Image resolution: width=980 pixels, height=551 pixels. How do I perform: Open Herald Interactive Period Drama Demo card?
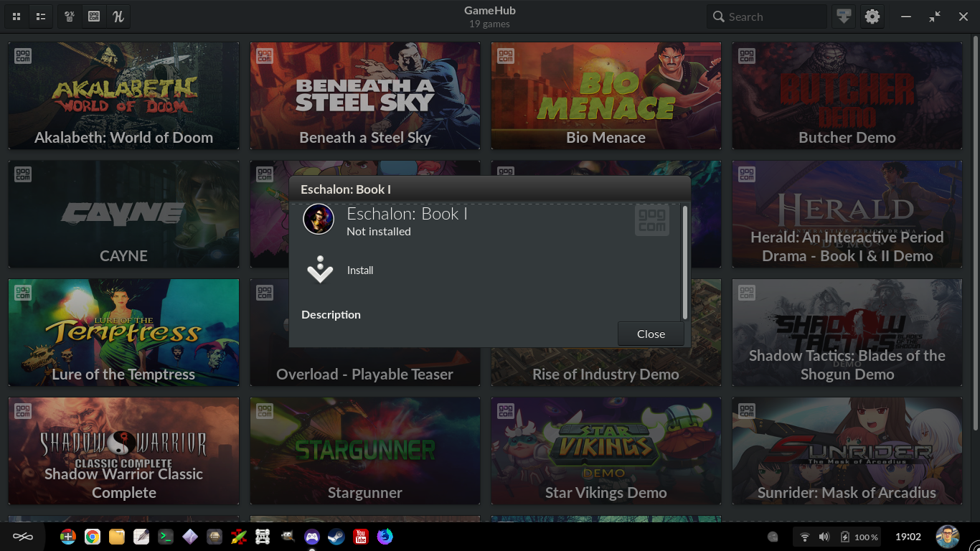point(847,214)
